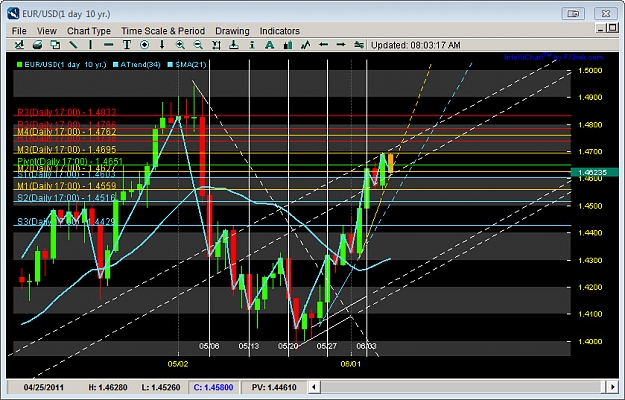The height and width of the screenshot is (400, 625).
Task: Click the duplicate window toolbar icon
Action: pyautogui.click(x=55, y=45)
